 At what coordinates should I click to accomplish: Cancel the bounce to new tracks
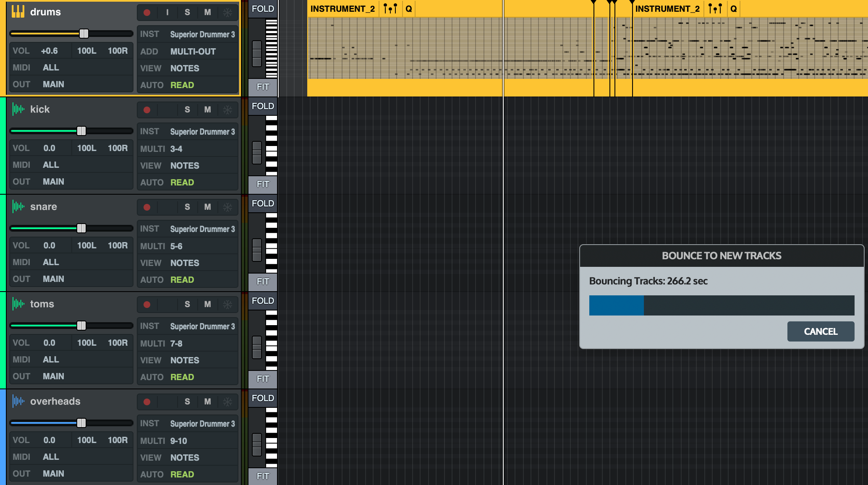820,331
